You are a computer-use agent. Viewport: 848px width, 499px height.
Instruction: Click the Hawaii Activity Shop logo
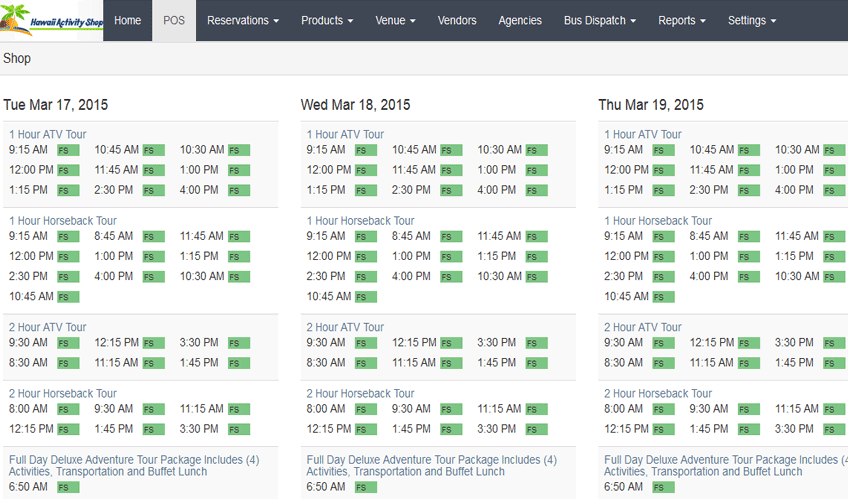click(x=51, y=21)
